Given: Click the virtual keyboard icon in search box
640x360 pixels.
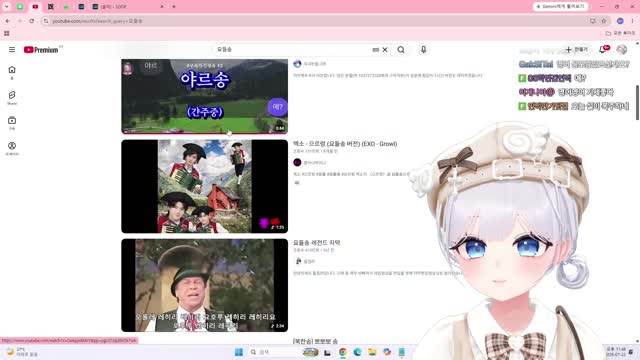Looking at the screenshot, I should pos(376,50).
